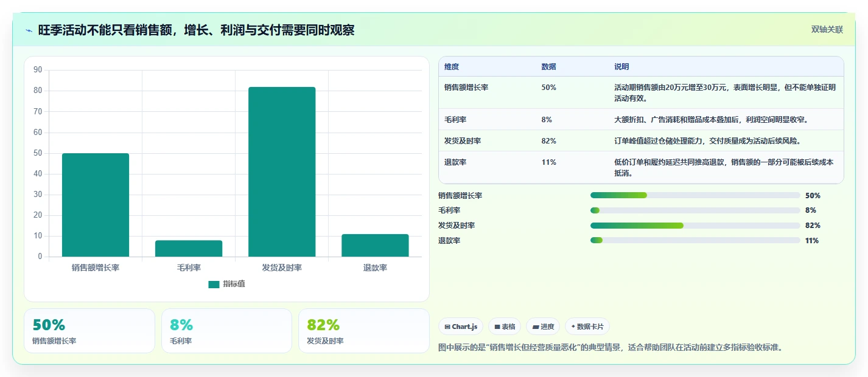Click the 表格 chip

505,327
